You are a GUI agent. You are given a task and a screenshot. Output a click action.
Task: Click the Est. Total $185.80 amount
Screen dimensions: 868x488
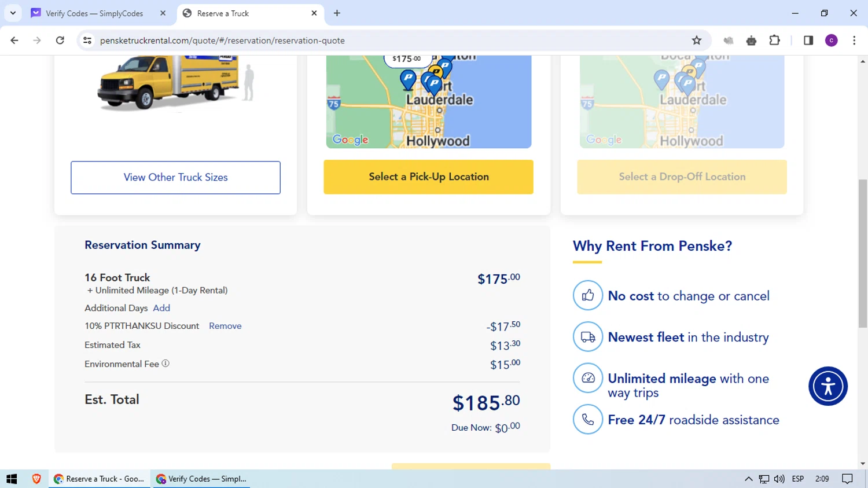pyautogui.click(x=486, y=402)
